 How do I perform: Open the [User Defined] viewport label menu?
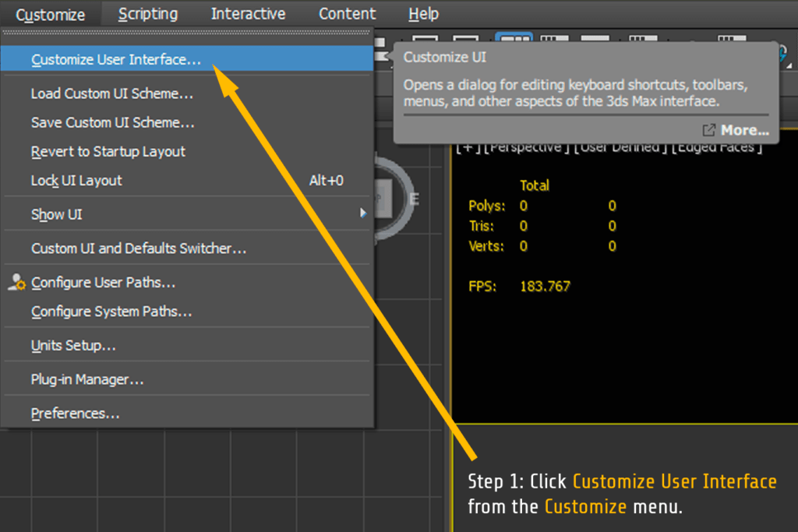(x=620, y=148)
